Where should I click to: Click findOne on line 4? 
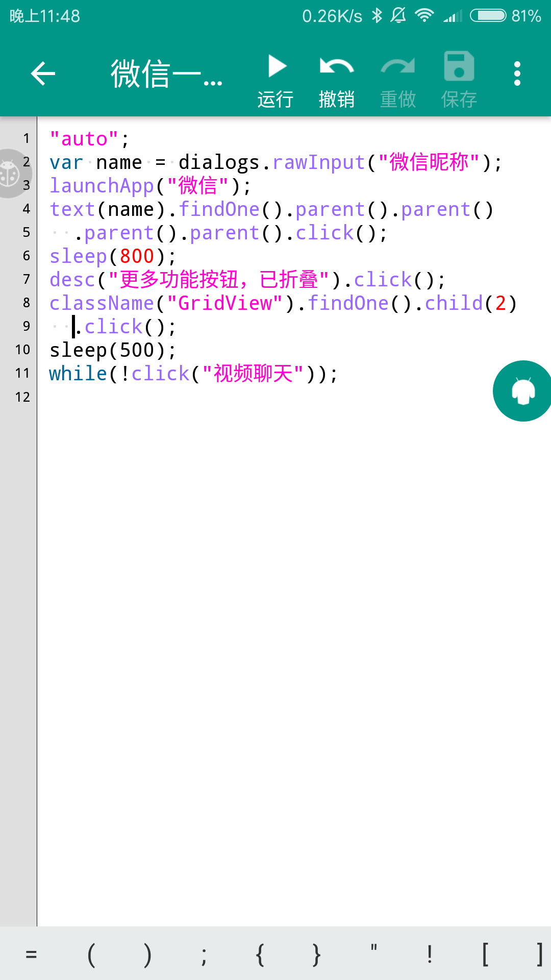219,209
